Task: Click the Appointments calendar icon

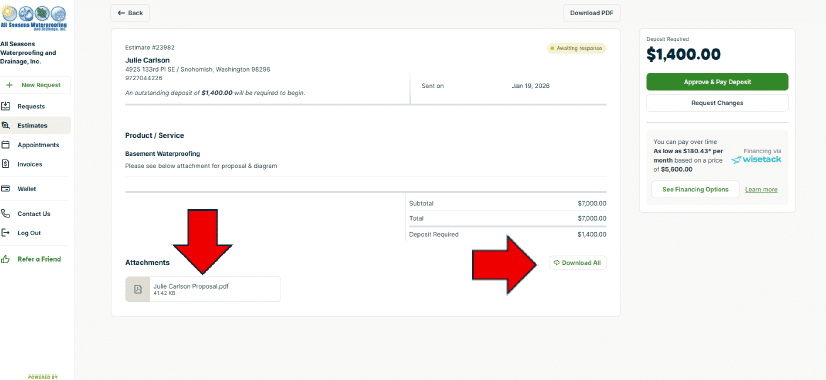Action: tap(5, 145)
